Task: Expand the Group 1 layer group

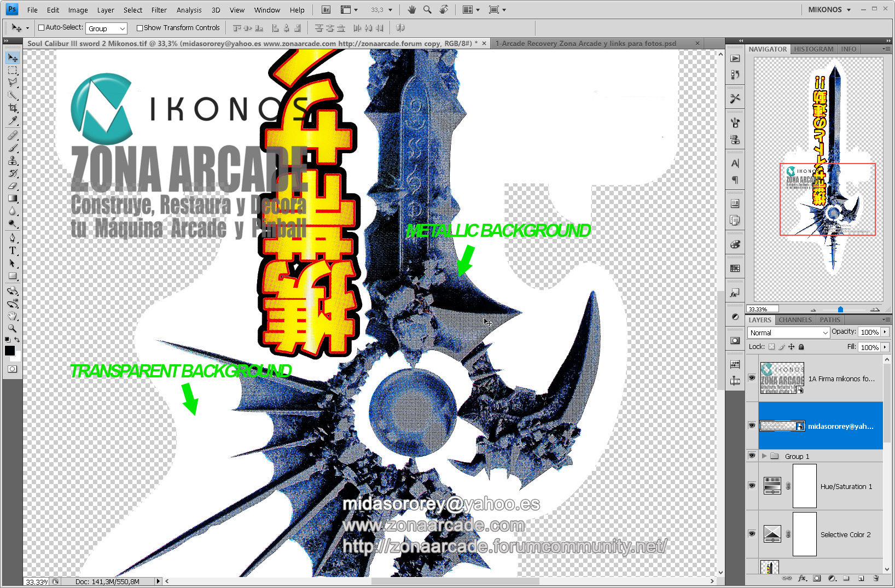Action: (x=765, y=456)
